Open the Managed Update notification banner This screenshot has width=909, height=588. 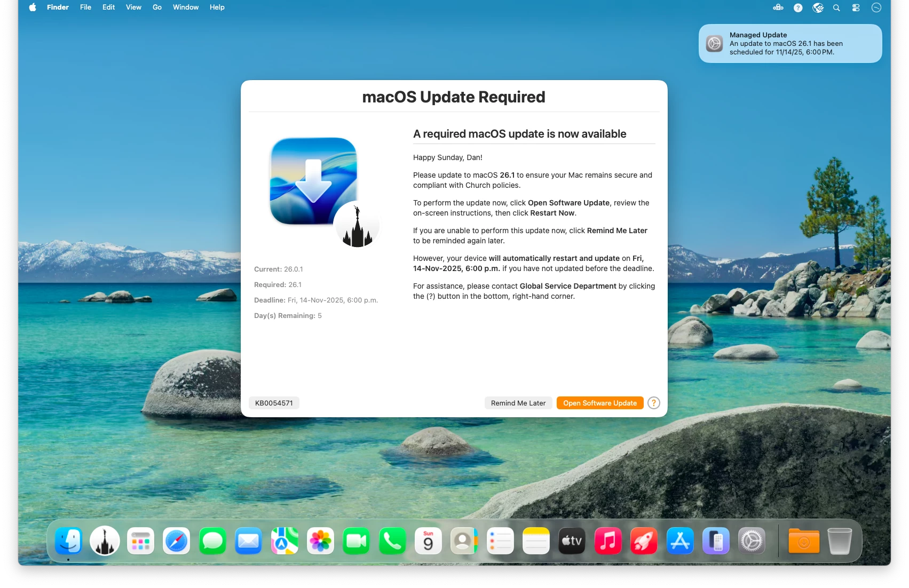point(790,44)
